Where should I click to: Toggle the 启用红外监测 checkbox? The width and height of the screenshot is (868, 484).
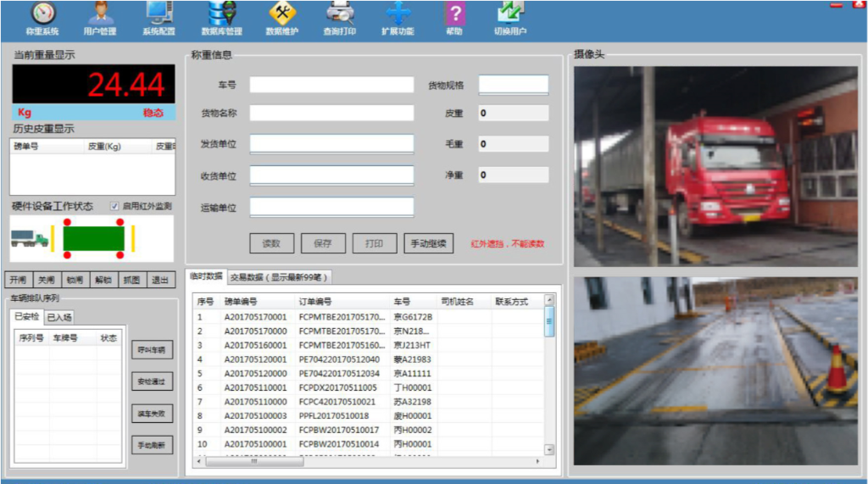(x=114, y=206)
